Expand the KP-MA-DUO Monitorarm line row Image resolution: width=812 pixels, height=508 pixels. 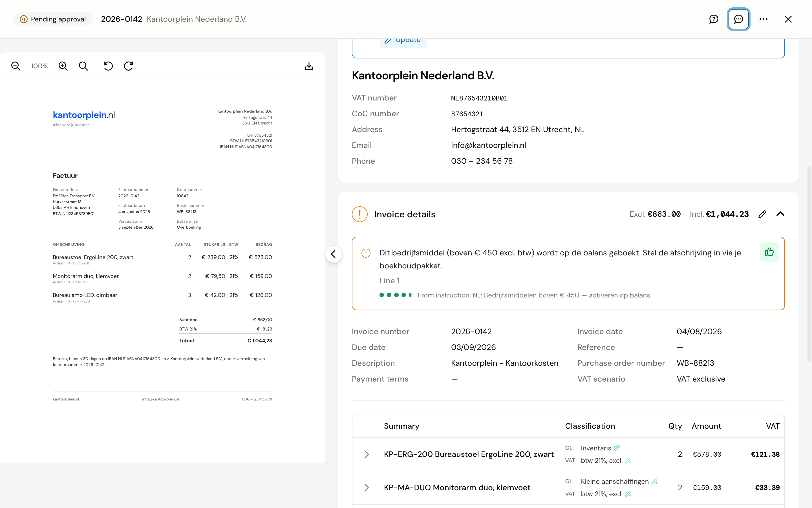pyautogui.click(x=367, y=487)
